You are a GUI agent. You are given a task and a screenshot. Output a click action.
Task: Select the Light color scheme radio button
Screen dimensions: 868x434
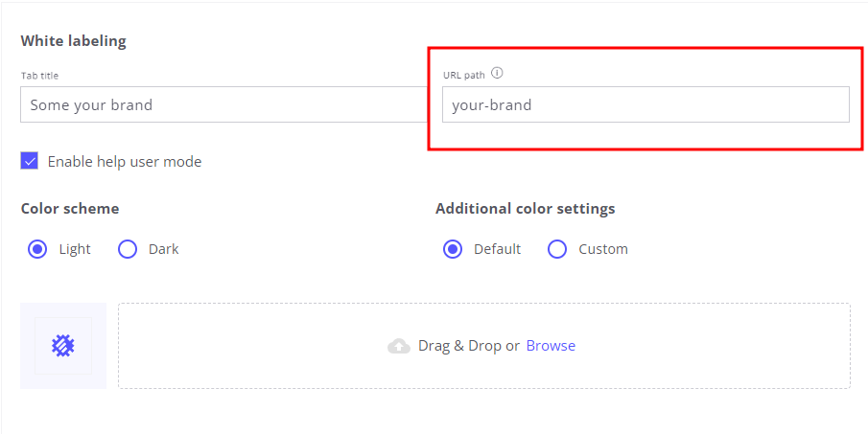point(37,249)
